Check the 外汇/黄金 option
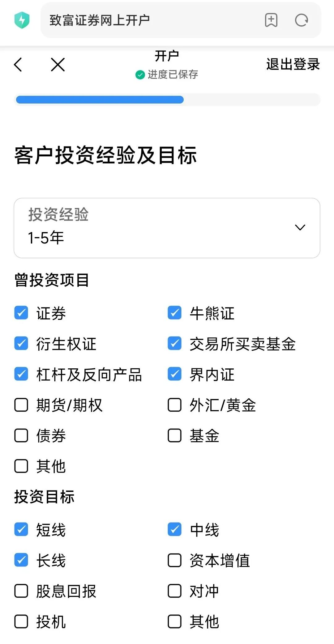 click(x=175, y=405)
